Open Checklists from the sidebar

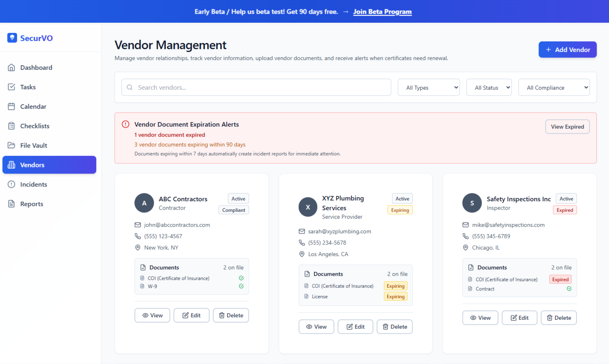click(x=35, y=126)
